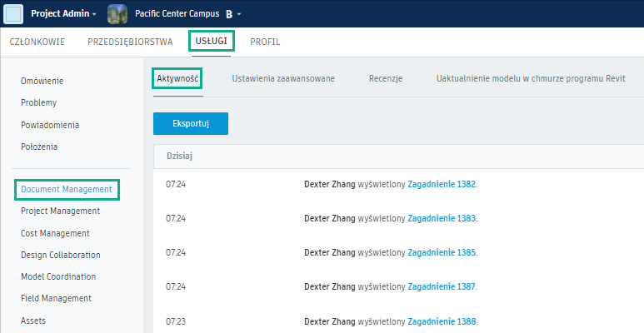Click the app logo square icon
The width and height of the screenshot is (644, 333).
pyautogui.click(x=14, y=14)
